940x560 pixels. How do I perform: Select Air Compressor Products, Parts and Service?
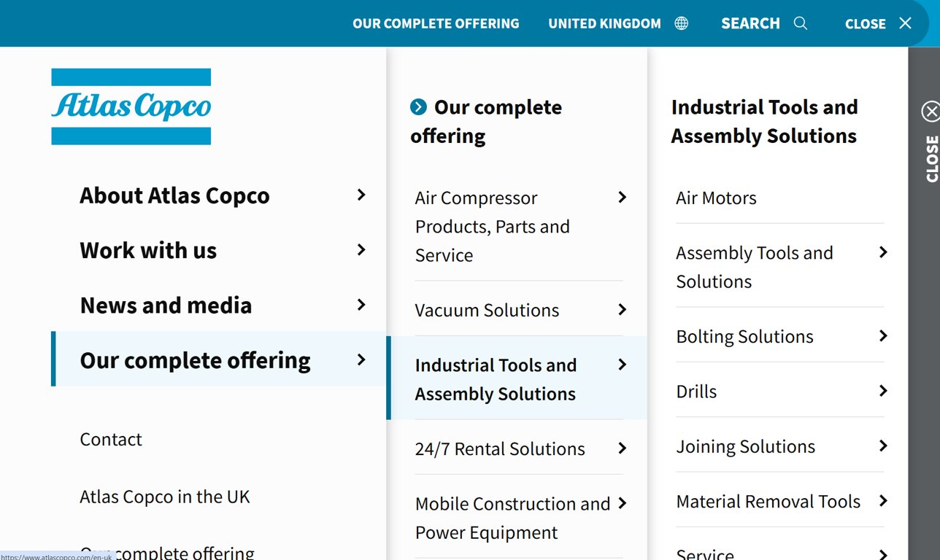point(492,226)
